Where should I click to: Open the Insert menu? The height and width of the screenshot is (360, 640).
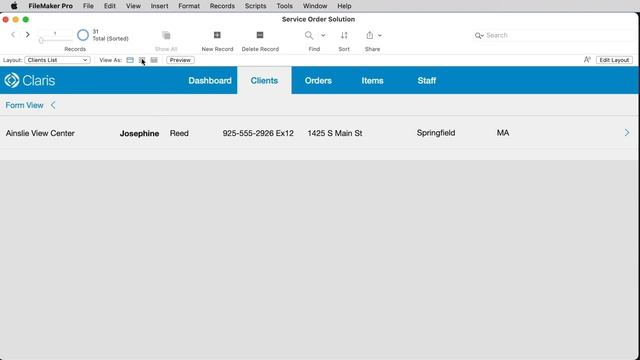[x=159, y=6]
